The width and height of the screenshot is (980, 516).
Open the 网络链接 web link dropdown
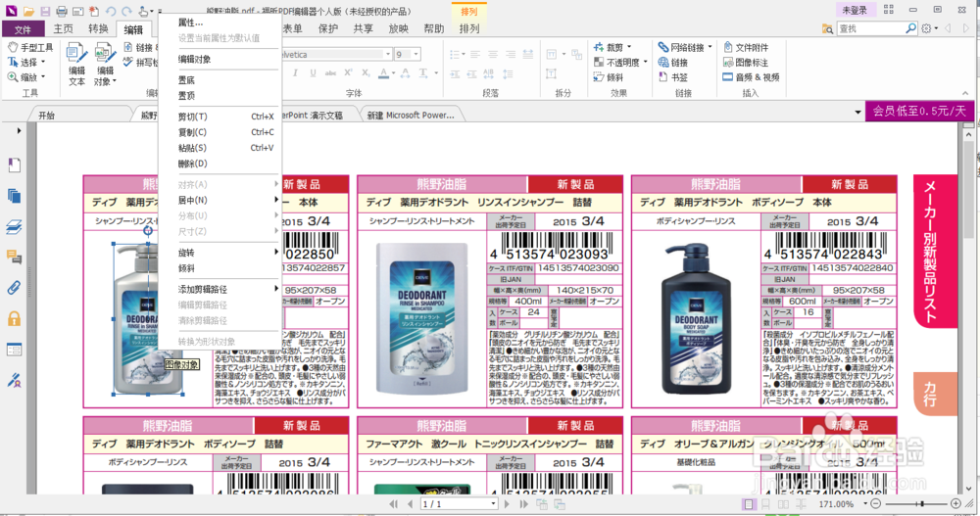[710, 47]
